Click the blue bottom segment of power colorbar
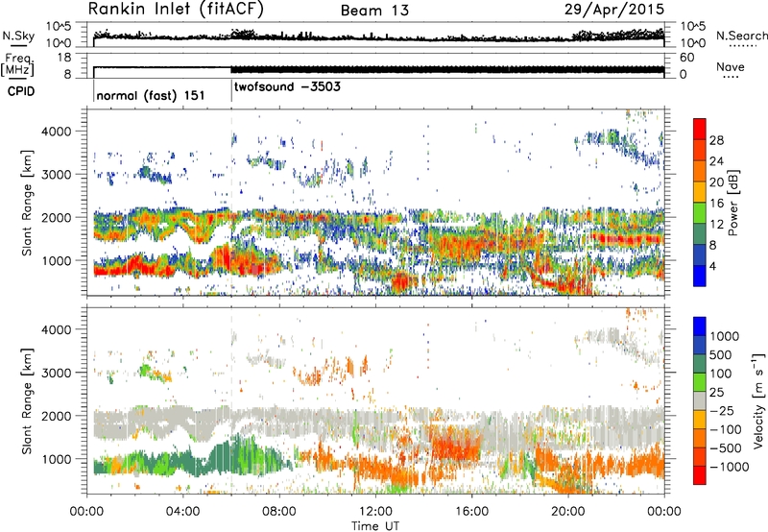This screenshot has height=532, width=768. pos(700,276)
